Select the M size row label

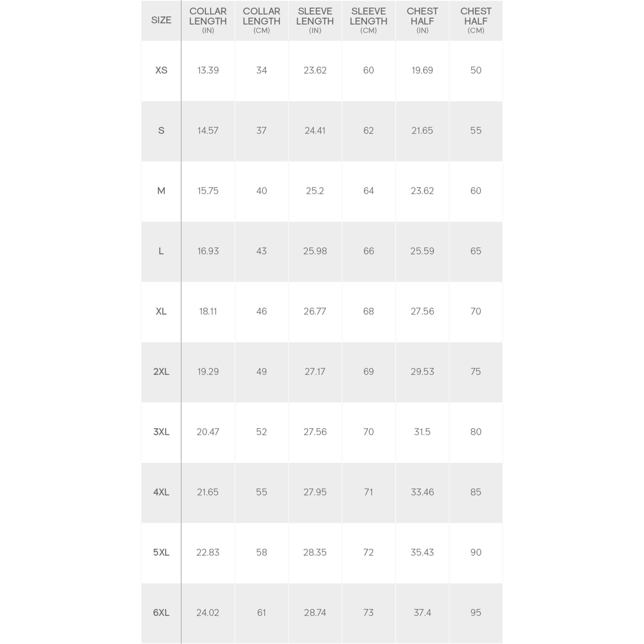[x=161, y=191]
